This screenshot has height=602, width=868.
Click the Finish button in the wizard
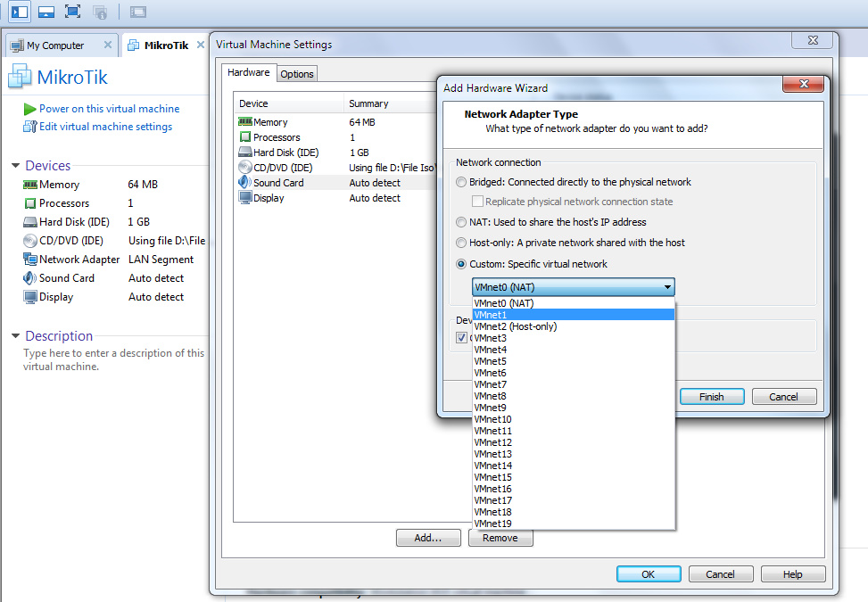tap(711, 396)
